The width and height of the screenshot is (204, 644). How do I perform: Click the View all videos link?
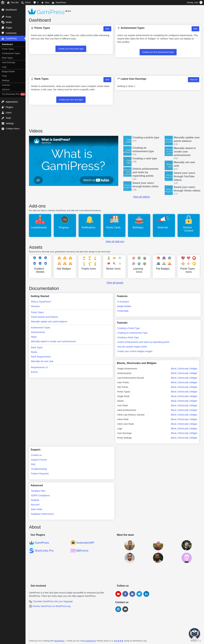coord(141,197)
